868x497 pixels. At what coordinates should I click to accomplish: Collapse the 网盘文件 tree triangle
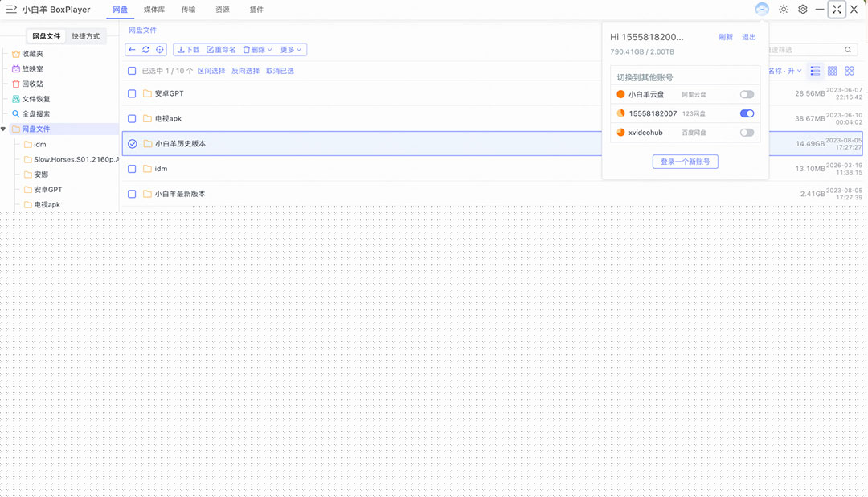coord(3,129)
